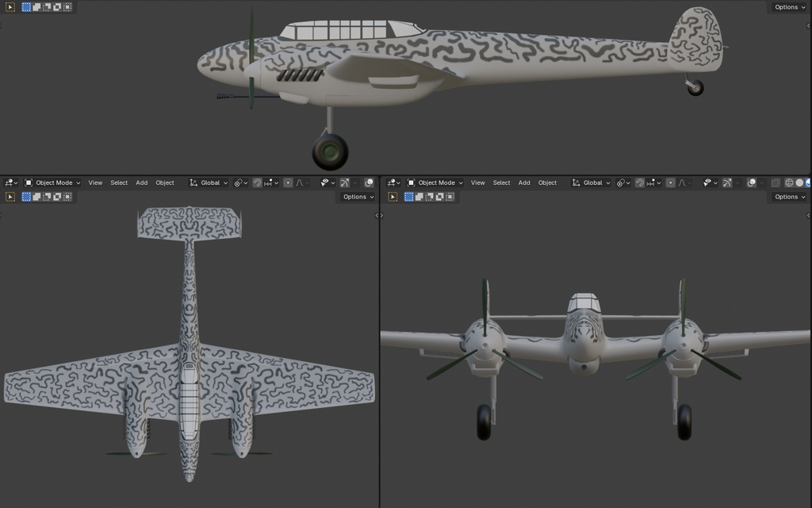Select Tweak tool icon in bottom-right viewport
Screen dimensions: 812x508
point(393,197)
